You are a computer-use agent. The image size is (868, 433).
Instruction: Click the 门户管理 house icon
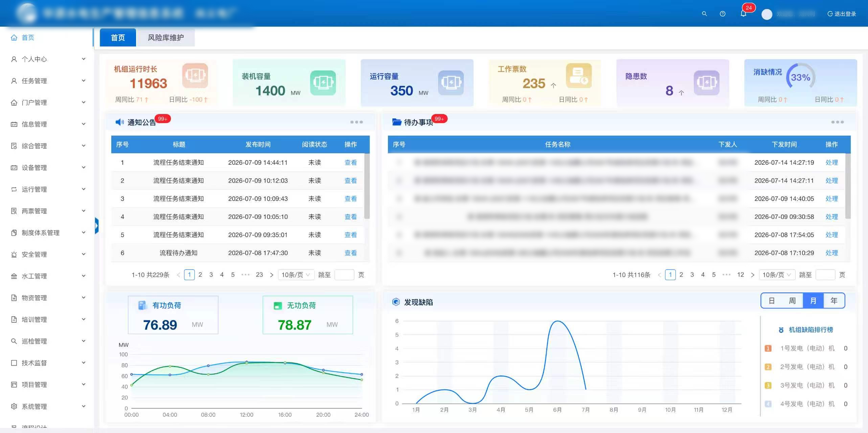pyautogui.click(x=14, y=102)
